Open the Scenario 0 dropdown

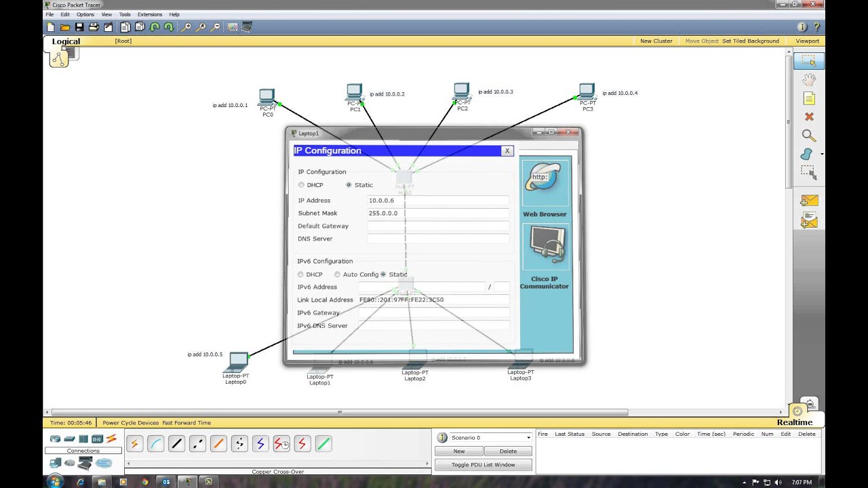tap(490, 438)
